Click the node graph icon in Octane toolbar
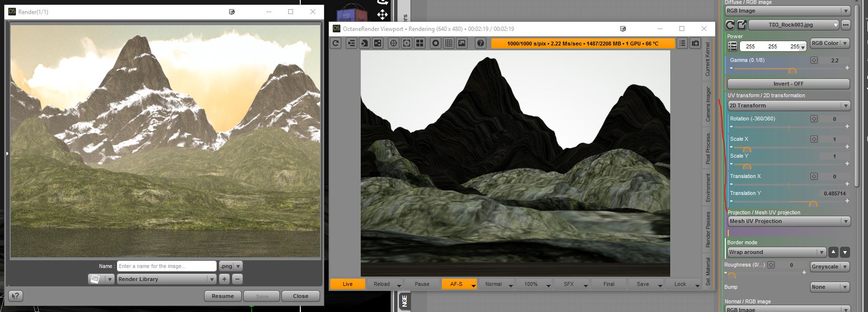Screen dimensions: 868x312 coord(378,43)
